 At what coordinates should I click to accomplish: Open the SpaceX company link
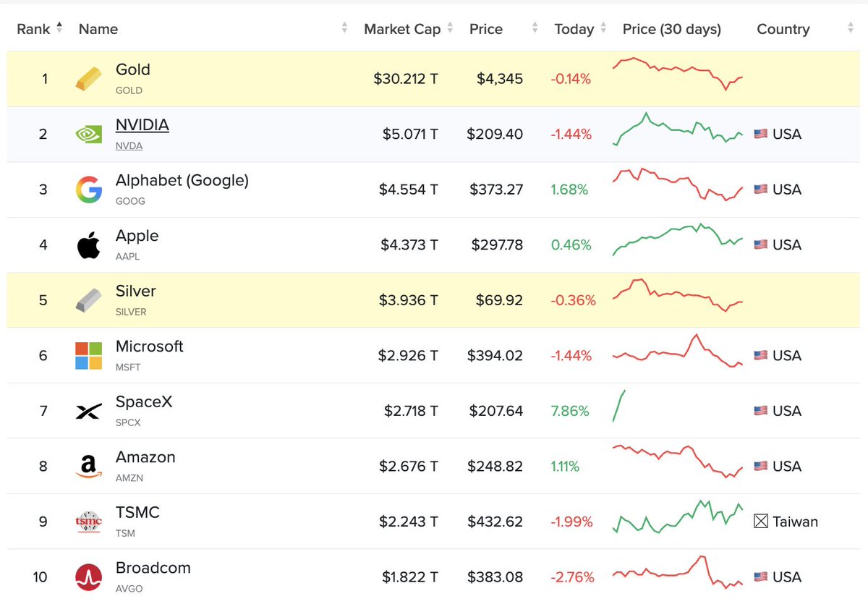click(144, 401)
